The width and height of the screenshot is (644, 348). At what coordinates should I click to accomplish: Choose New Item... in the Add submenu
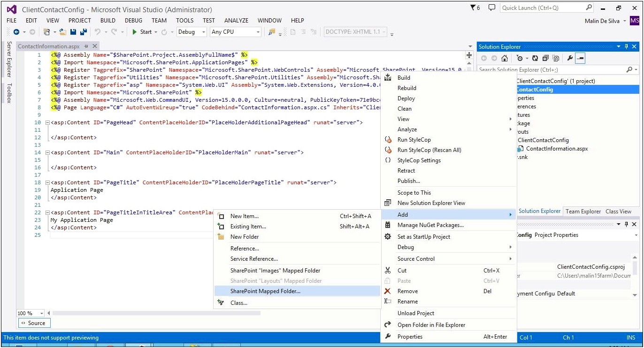[297, 216]
